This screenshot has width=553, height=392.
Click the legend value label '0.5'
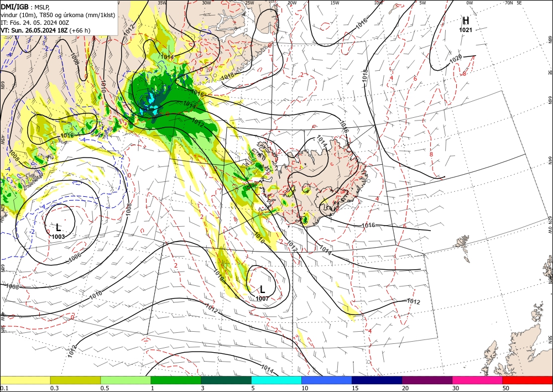[x=105, y=388]
